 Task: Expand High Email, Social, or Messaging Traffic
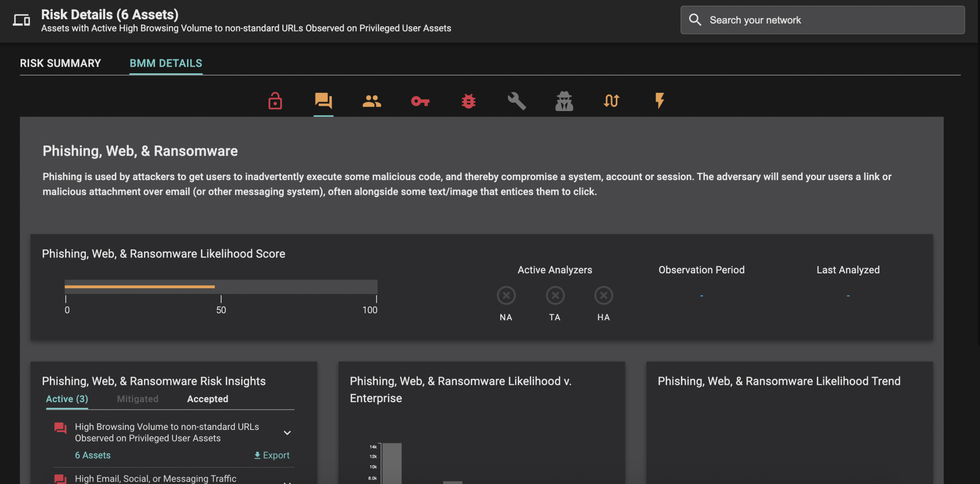point(287,480)
